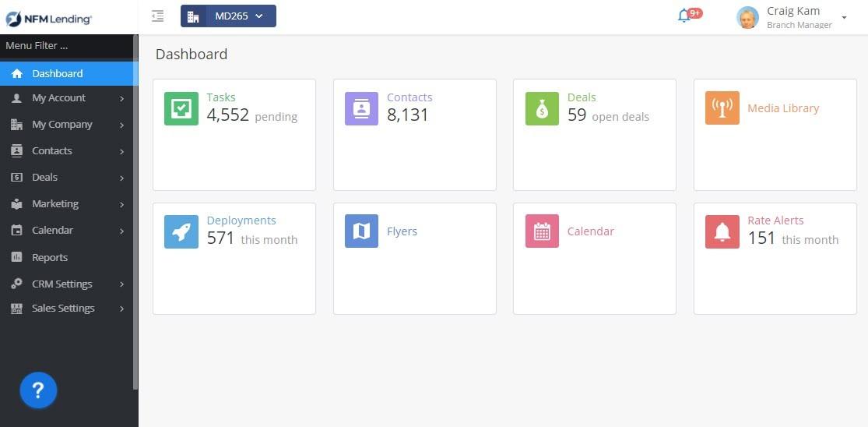
Task: Expand sidebar Deals submenu chevron
Action: (x=121, y=178)
